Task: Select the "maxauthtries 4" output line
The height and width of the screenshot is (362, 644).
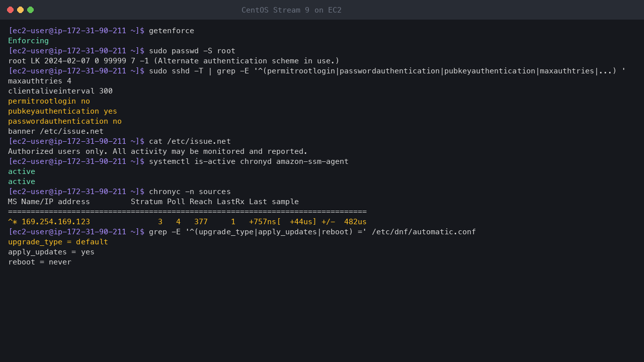Action: (x=40, y=81)
